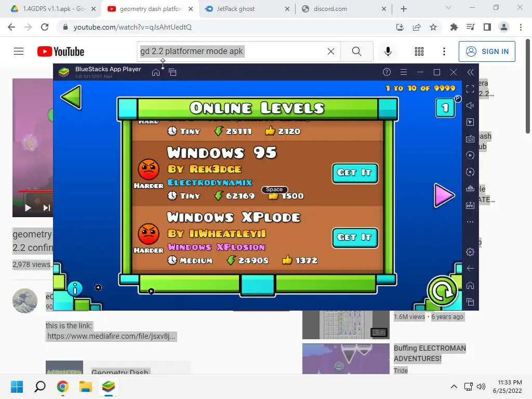Click the green refresh levels button

[442, 291]
